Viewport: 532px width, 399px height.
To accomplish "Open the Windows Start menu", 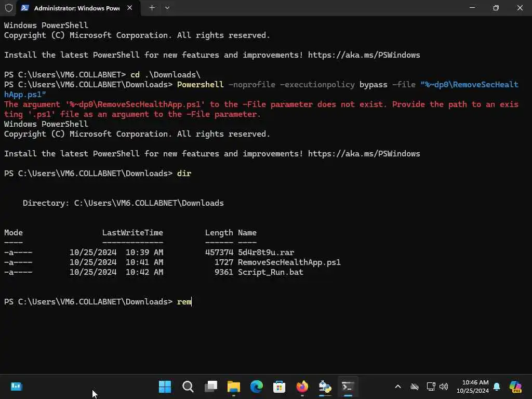I will coord(165,387).
